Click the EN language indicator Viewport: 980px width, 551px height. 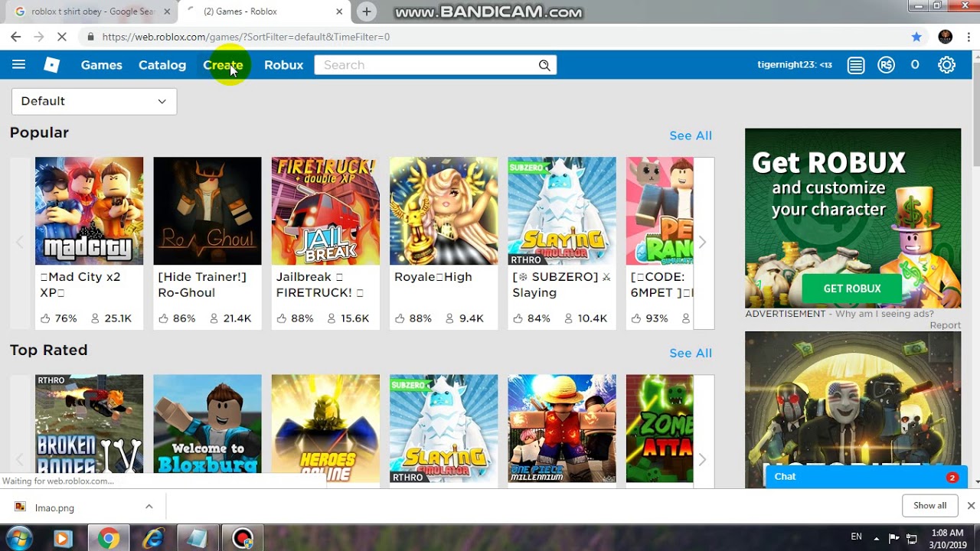(x=856, y=536)
